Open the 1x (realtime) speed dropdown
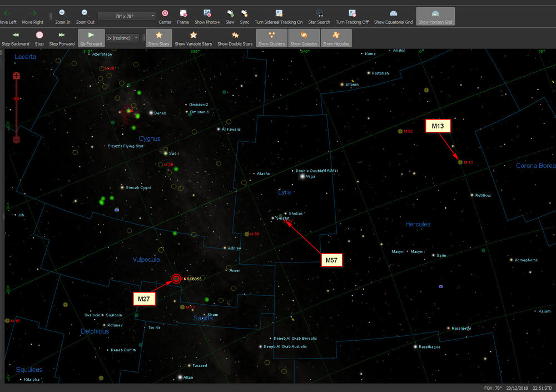 [x=122, y=38]
